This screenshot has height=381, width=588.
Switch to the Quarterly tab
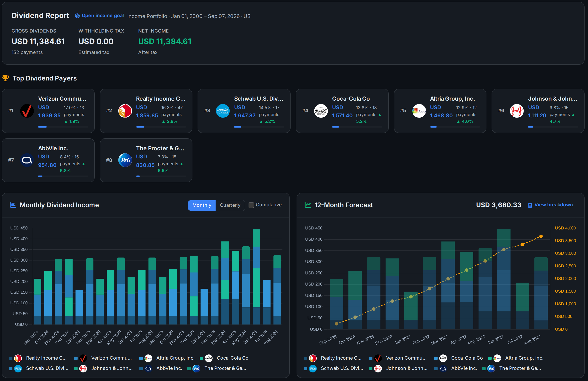point(230,205)
